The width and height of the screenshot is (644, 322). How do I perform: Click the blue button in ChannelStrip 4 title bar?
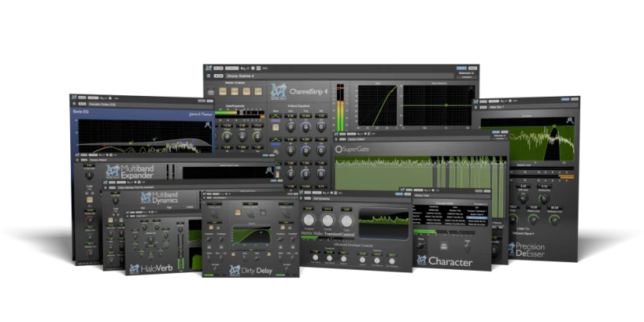click(461, 68)
